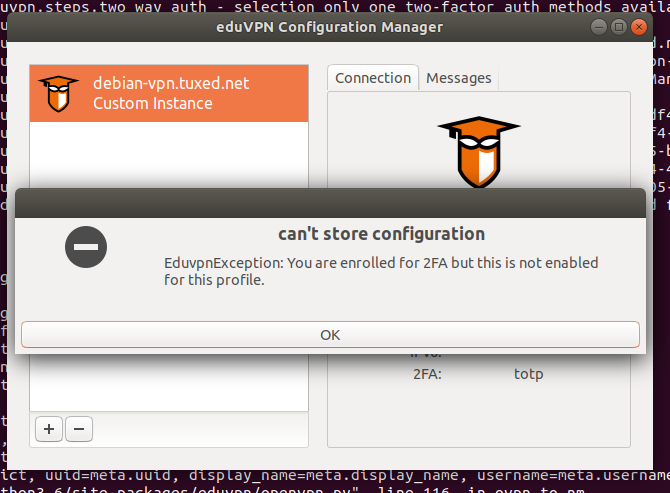Viewport: 670px width, 493px height.
Task: Click OK in the error dialog
Action: click(x=330, y=335)
